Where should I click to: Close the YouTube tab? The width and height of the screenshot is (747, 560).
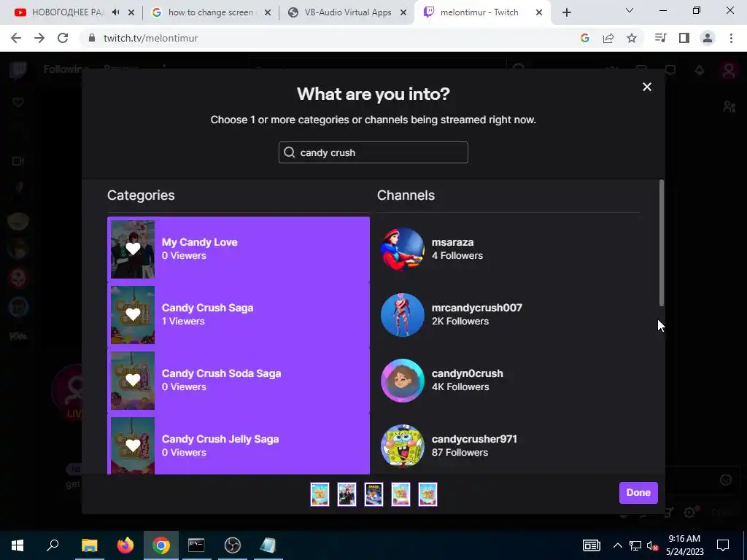131,12
